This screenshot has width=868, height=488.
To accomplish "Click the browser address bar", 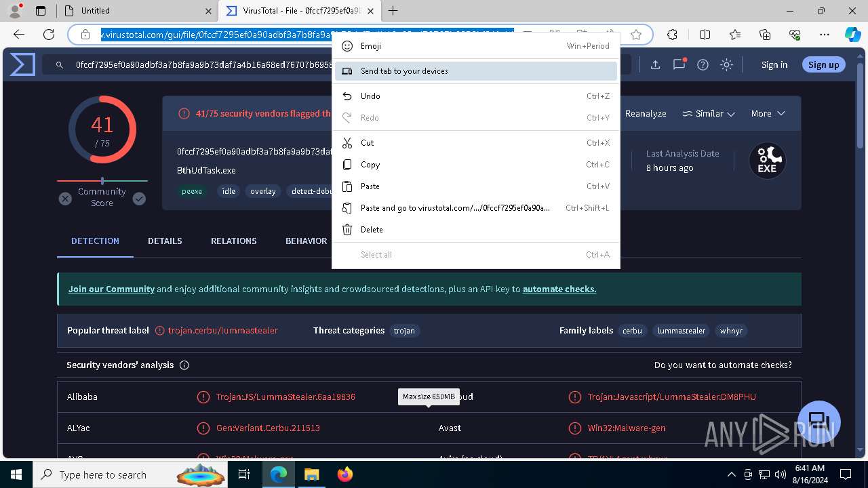I will [359, 35].
